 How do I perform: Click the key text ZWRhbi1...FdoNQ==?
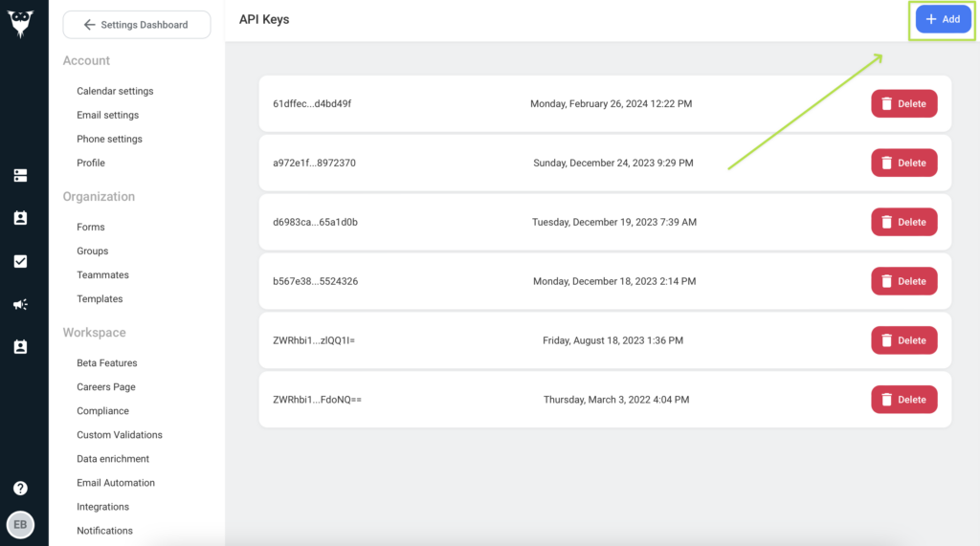[x=317, y=400]
